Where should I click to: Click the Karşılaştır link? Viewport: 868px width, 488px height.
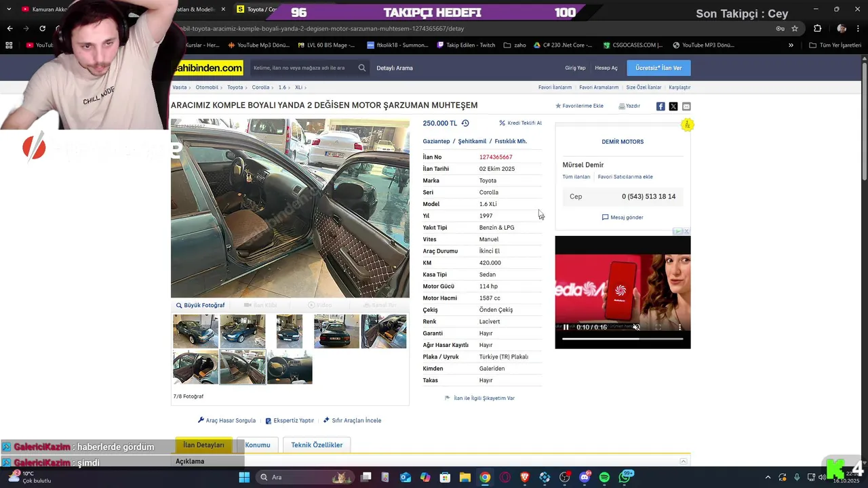click(679, 87)
